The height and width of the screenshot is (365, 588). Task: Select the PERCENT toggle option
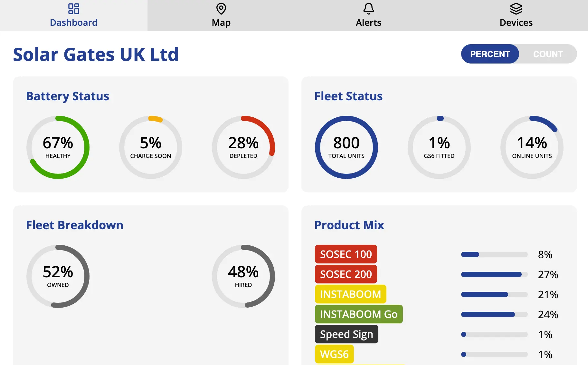[490, 54]
